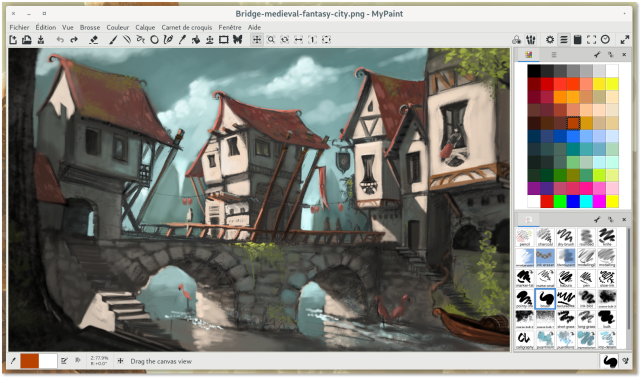Undo the last stroke
640x377 pixels.
point(60,40)
